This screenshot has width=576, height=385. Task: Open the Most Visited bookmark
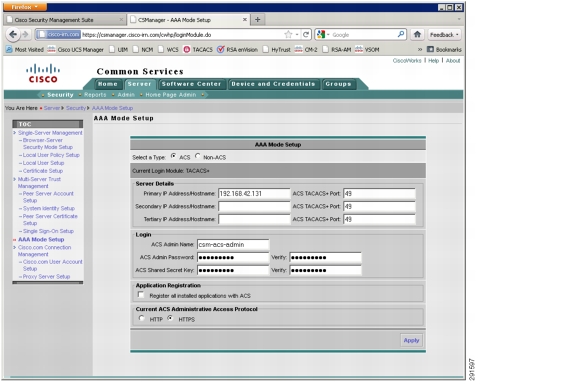tap(25, 50)
